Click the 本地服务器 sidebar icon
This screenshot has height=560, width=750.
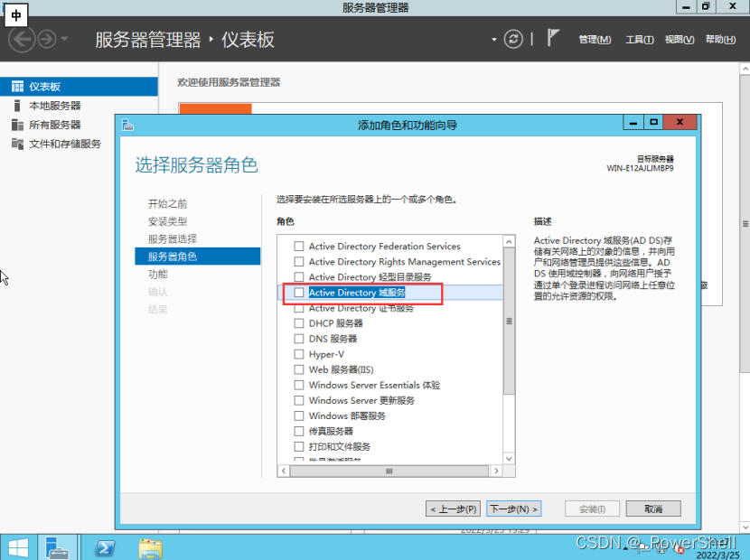(17, 106)
